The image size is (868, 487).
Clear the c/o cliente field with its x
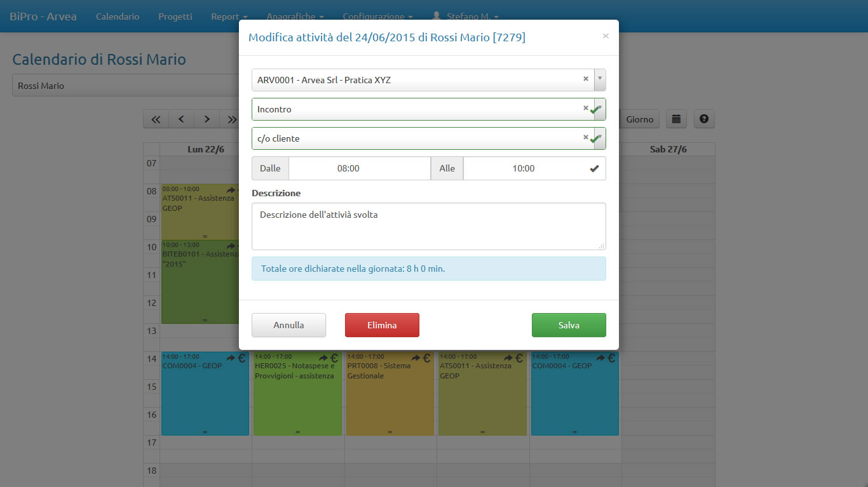(x=585, y=138)
